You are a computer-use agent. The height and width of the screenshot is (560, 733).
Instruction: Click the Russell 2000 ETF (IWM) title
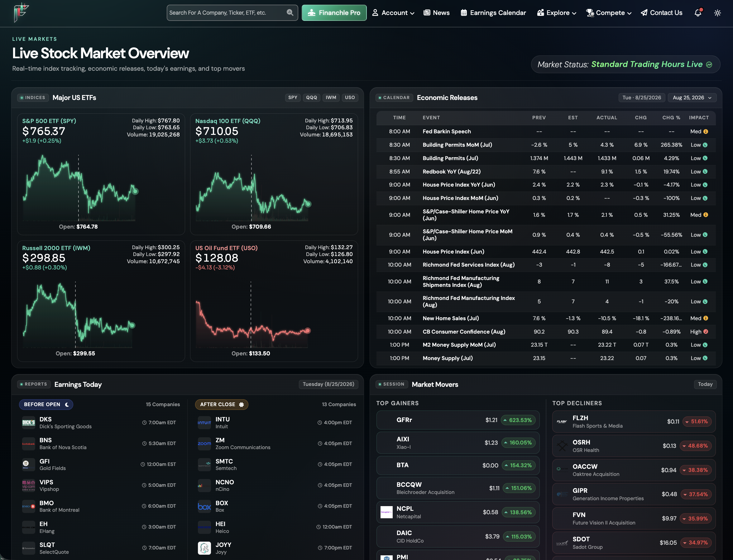(x=56, y=248)
